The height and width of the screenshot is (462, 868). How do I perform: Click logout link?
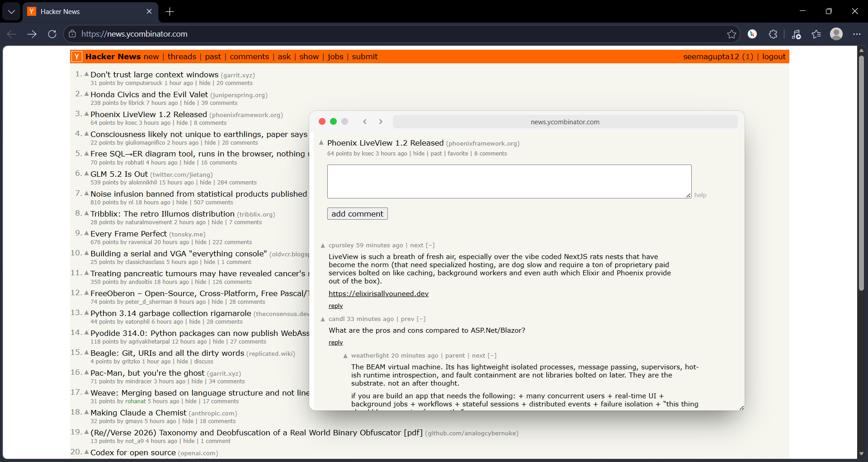(x=774, y=57)
